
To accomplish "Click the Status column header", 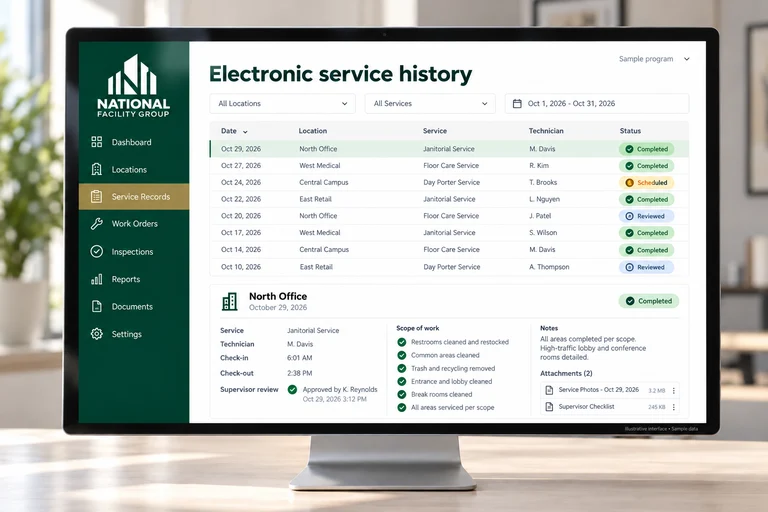I will tap(630, 131).
